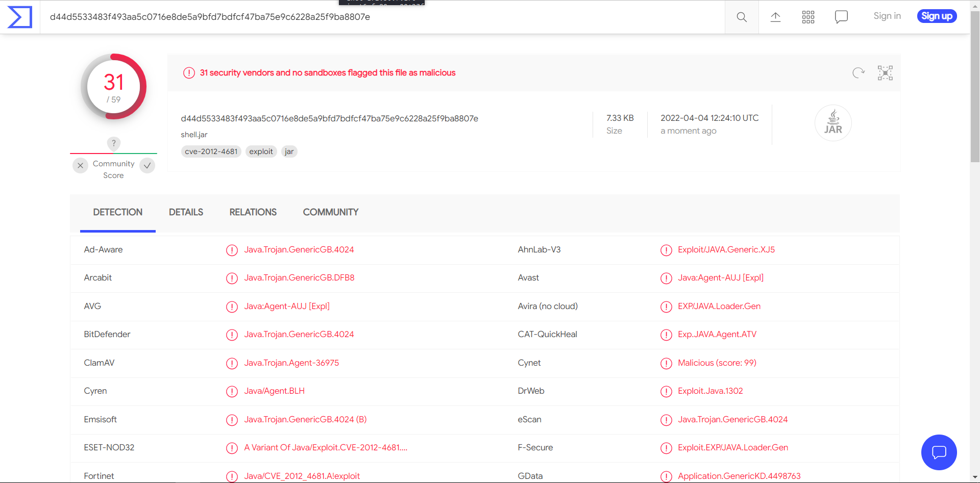Viewport: 980px width, 483px height.
Task: Click warning icon in Cynet row
Action: pyautogui.click(x=666, y=363)
